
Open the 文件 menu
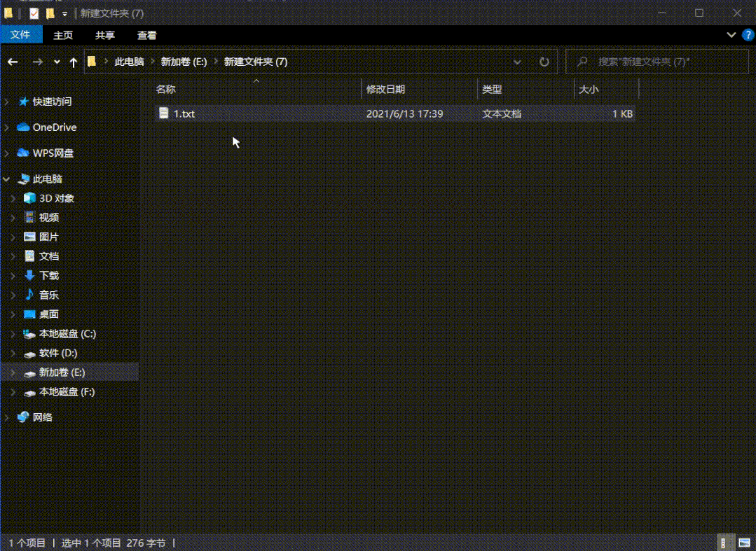pyautogui.click(x=21, y=34)
